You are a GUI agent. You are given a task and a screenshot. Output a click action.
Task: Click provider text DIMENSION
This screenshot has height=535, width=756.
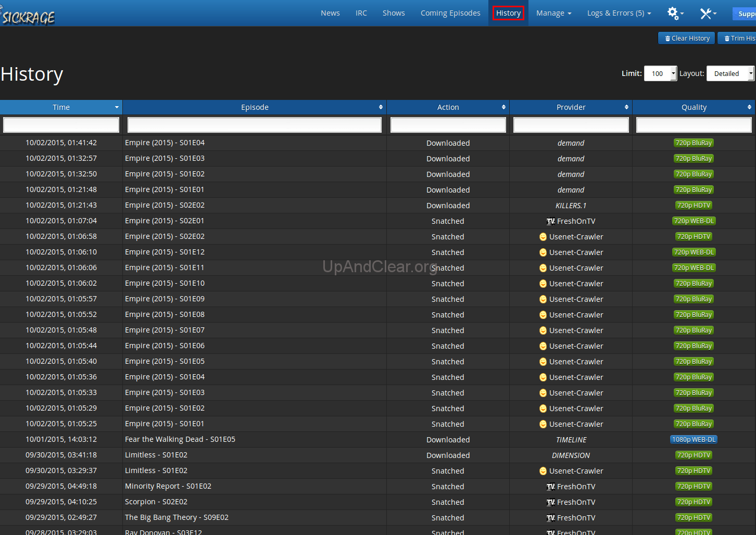[571, 455]
